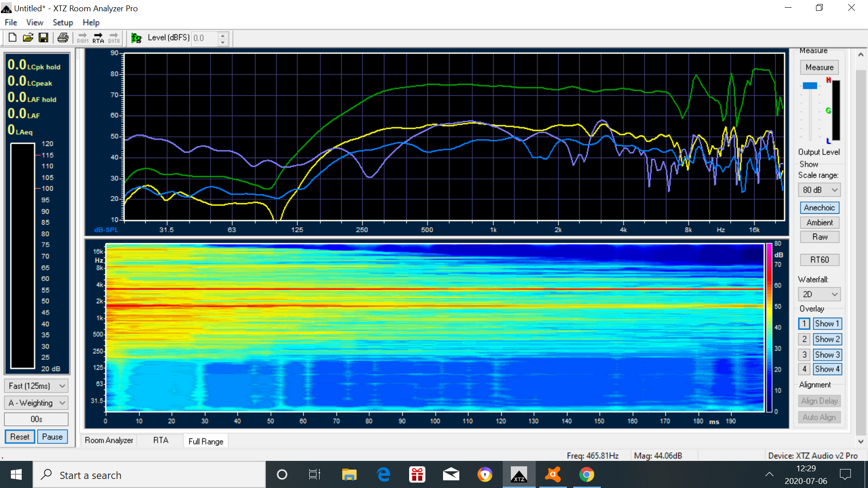The height and width of the screenshot is (488, 868).
Task: Select the Ambient view button
Action: tap(820, 222)
